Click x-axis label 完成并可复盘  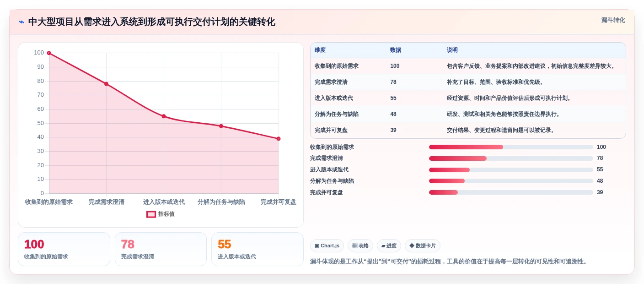coord(279,202)
